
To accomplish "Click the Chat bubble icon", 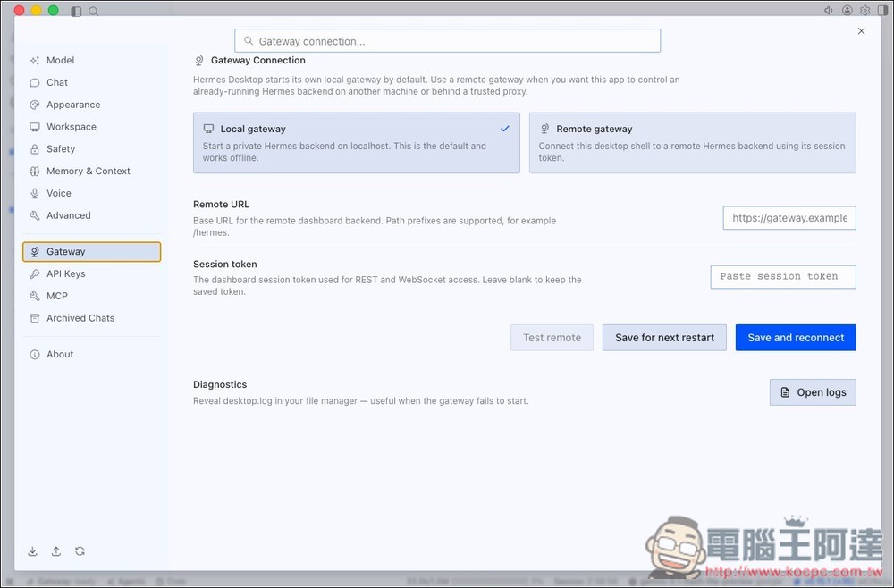I will click(x=35, y=82).
